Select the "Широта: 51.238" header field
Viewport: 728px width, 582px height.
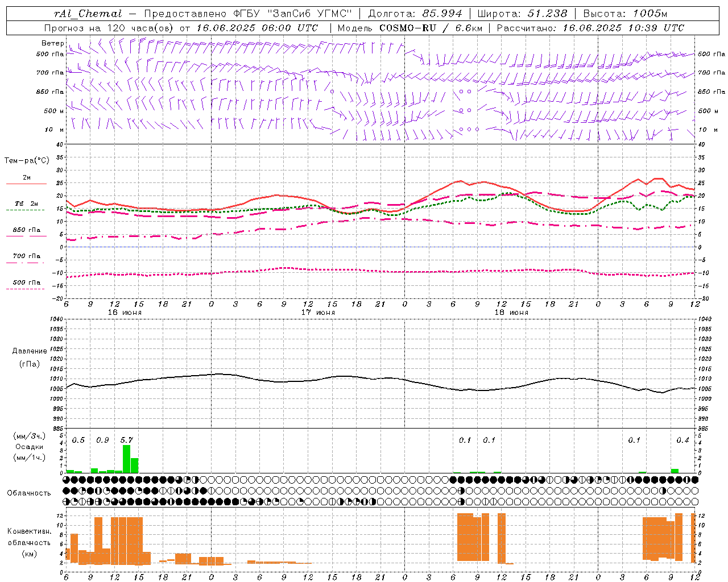(x=522, y=14)
